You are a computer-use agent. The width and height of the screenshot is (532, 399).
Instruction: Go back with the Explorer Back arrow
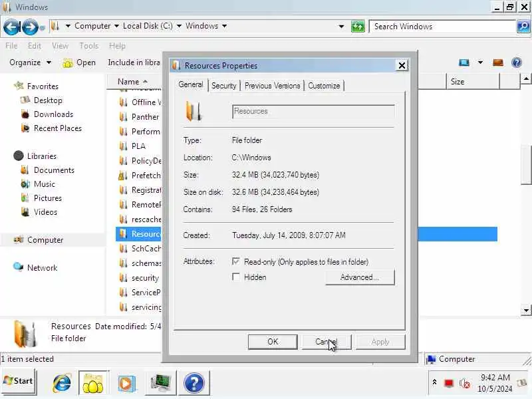pyautogui.click(x=11, y=27)
